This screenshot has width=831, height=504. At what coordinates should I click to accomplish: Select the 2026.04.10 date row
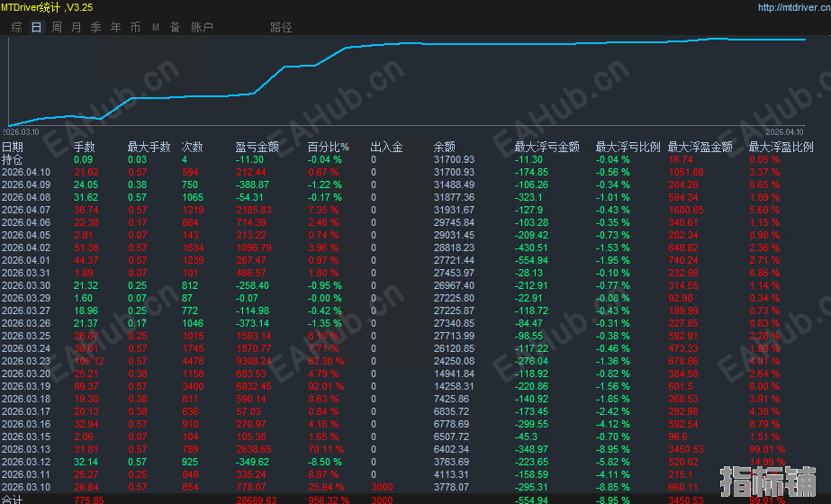[x=26, y=172]
